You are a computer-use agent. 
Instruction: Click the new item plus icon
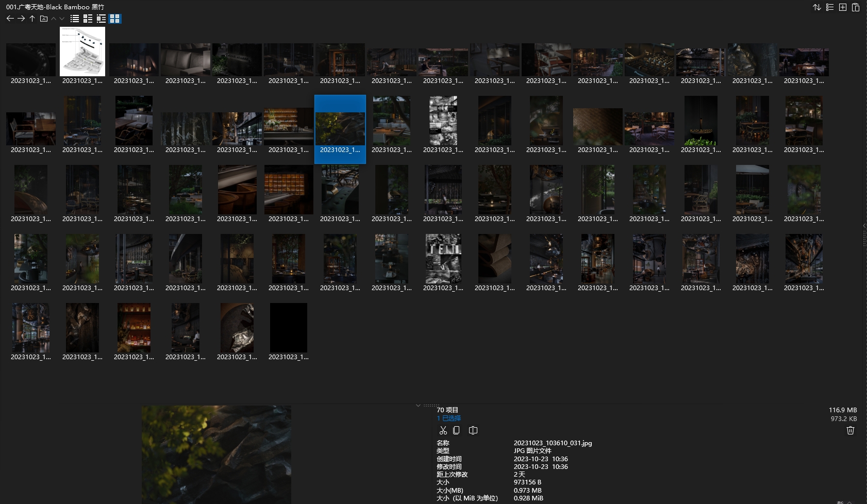tap(843, 7)
